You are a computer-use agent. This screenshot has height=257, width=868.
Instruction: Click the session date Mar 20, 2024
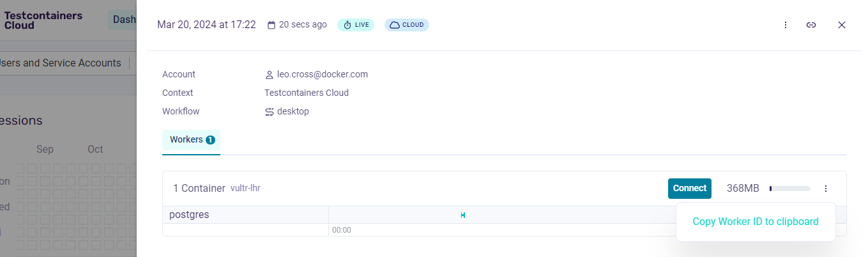coord(206,25)
